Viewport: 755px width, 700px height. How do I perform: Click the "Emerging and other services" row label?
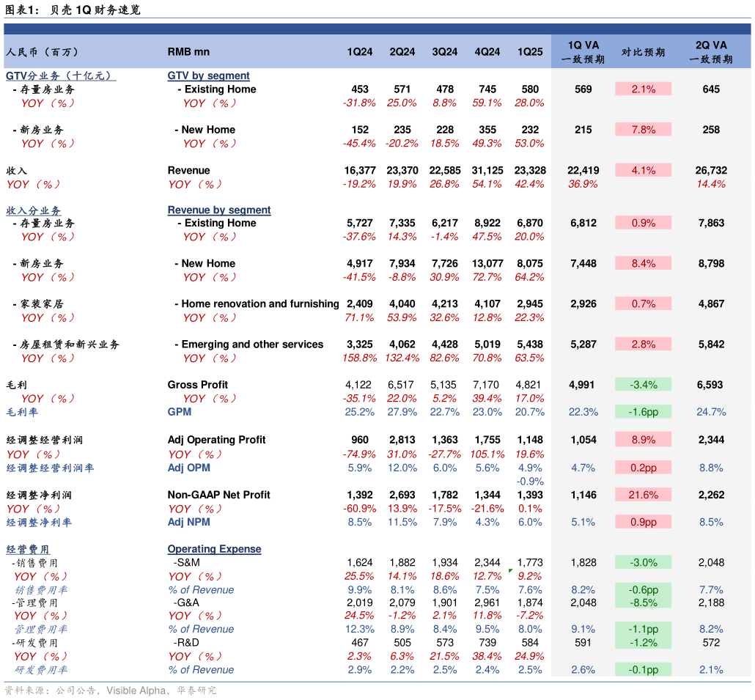tap(252, 345)
